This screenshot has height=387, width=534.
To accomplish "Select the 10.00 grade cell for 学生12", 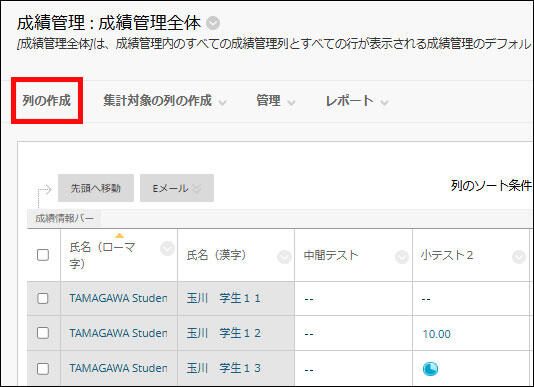I will pos(437,334).
